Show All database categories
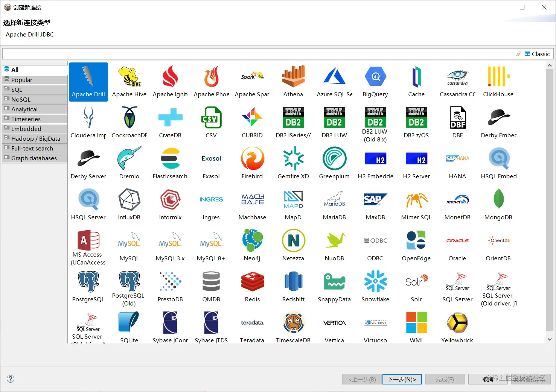Image resolution: width=556 pixels, height=392 pixels. coord(35,70)
